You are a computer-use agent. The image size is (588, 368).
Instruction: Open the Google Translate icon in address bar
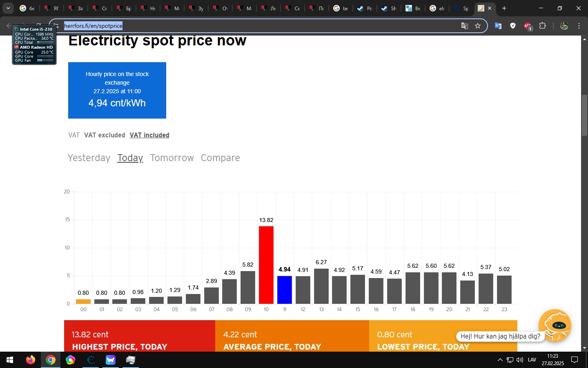tap(465, 26)
